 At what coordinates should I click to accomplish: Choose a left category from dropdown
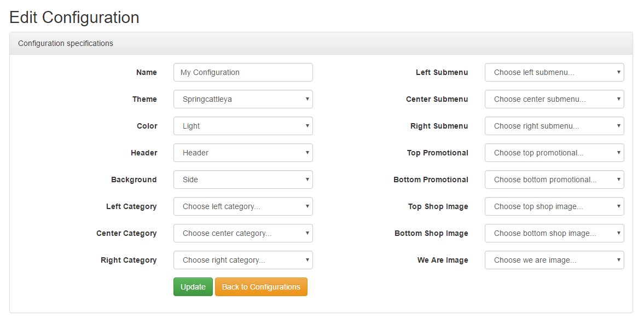(x=243, y=206)
